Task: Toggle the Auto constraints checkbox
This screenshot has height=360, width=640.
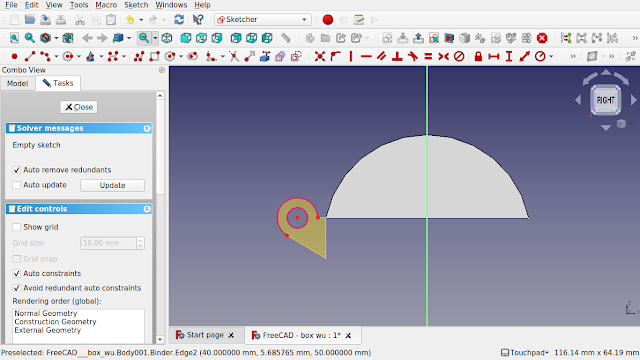Action: pyautogui.click(x=16, y=273)
